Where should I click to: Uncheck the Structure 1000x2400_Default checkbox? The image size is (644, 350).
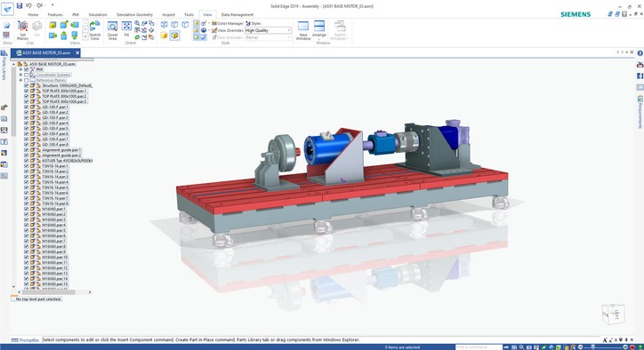[27, 85]
